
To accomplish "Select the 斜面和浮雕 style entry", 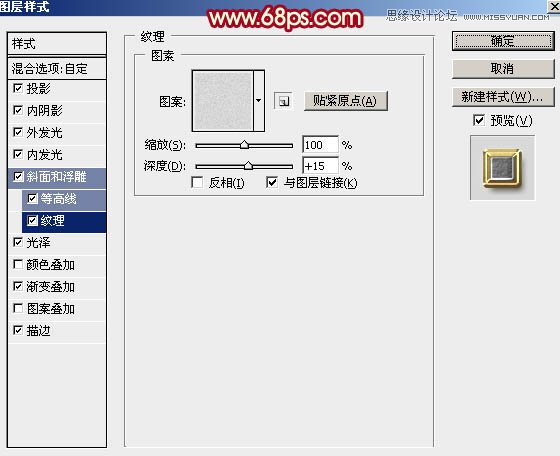I will pos(57,177).
